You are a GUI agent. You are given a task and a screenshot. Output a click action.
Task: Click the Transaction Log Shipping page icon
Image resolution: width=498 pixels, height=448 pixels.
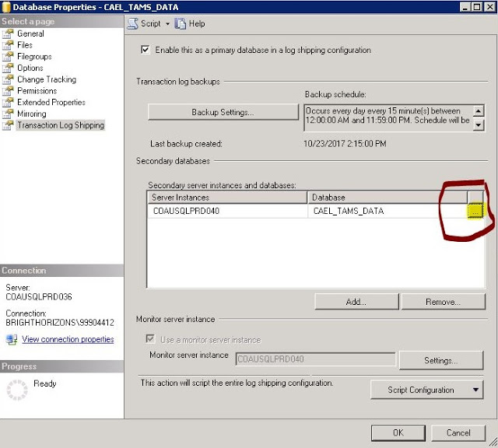pyautogui.click(x=8, y=124)
